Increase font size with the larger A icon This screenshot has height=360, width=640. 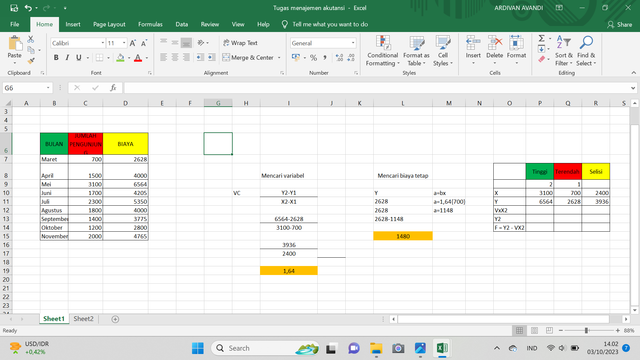tap(133, 43)
